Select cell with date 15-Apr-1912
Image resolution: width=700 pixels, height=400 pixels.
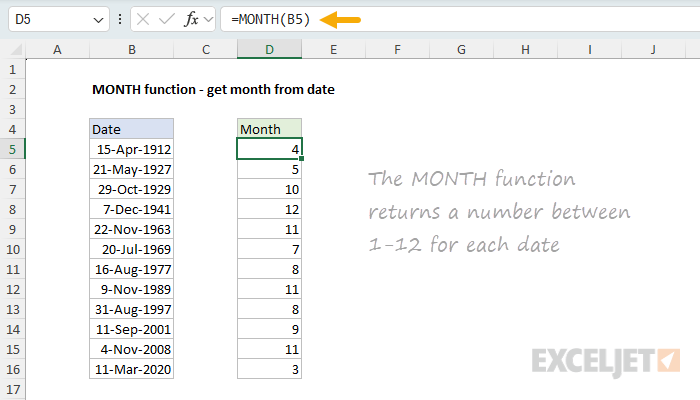[x=132, y=149]
